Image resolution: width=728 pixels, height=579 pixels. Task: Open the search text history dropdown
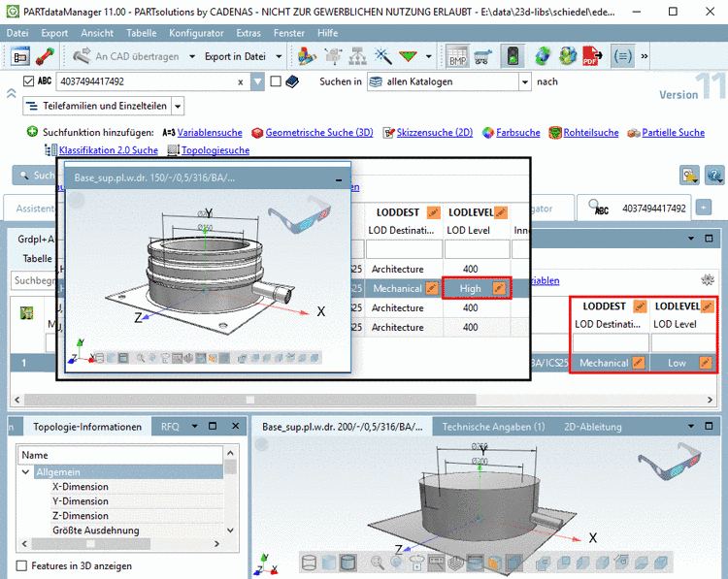pos(257,81)
